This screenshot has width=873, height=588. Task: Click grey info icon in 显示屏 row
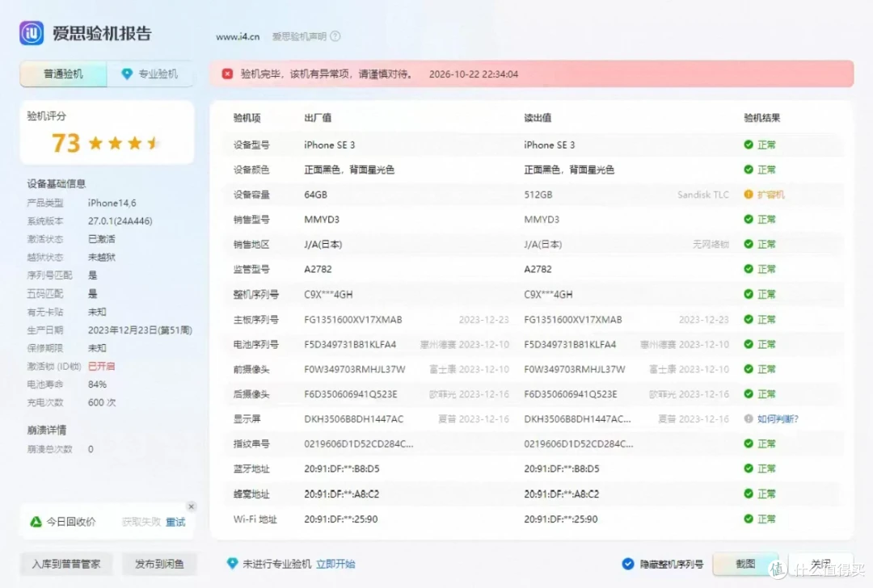749,419
